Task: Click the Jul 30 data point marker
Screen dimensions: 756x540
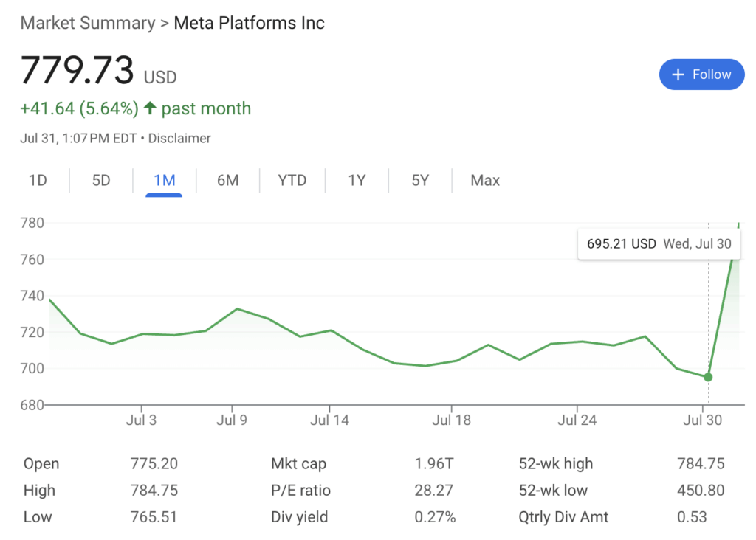Action: coord(708,377)
